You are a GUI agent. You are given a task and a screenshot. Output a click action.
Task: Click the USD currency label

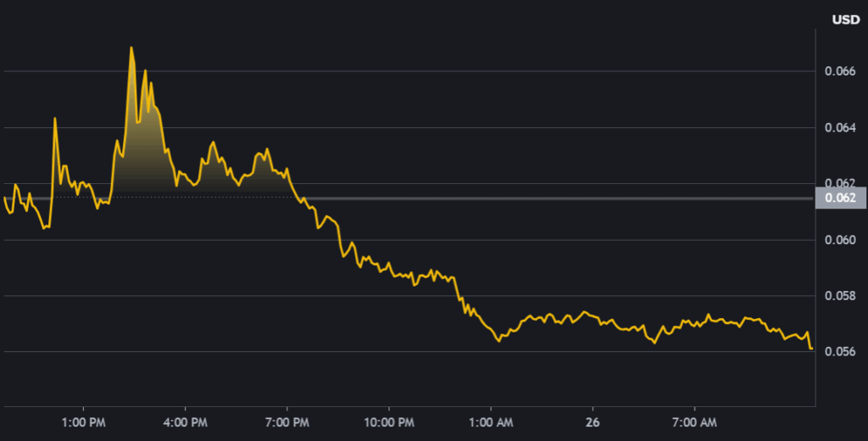846,20
